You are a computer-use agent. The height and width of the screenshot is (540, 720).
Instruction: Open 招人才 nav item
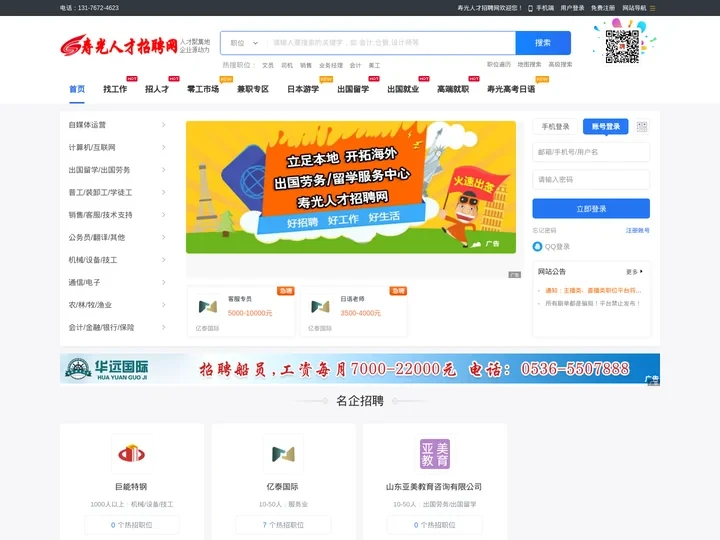tap(157, 89)
